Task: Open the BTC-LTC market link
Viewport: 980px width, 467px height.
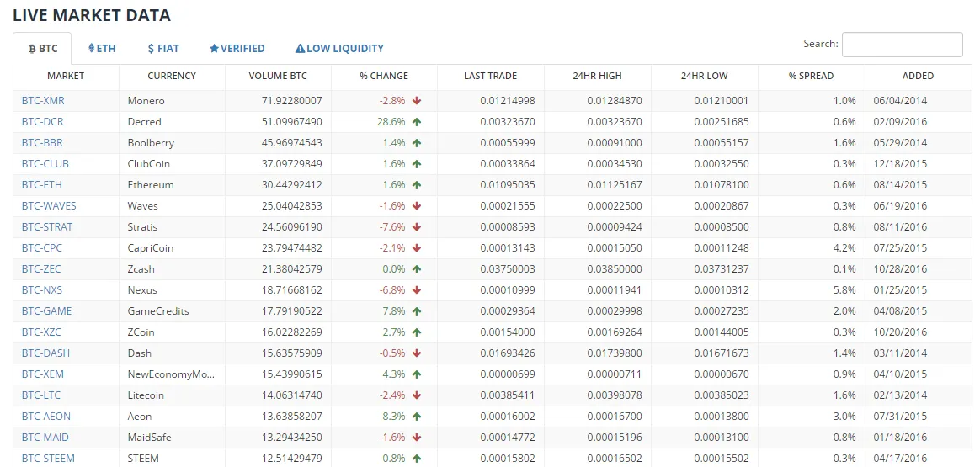Action: coord(40,395)
